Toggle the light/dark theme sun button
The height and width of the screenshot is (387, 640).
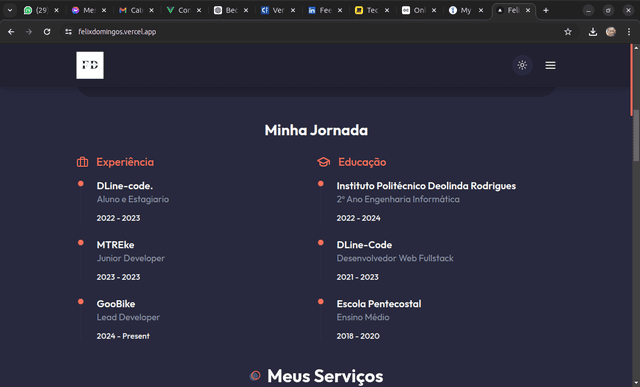[x=522, y=65]
